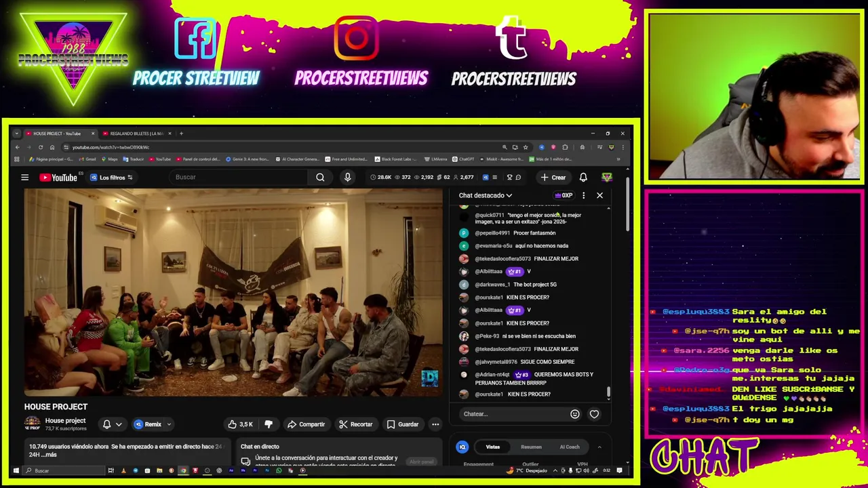Activate voice search microphone
This screenshot has width=868, height=488.
point(347,178)
